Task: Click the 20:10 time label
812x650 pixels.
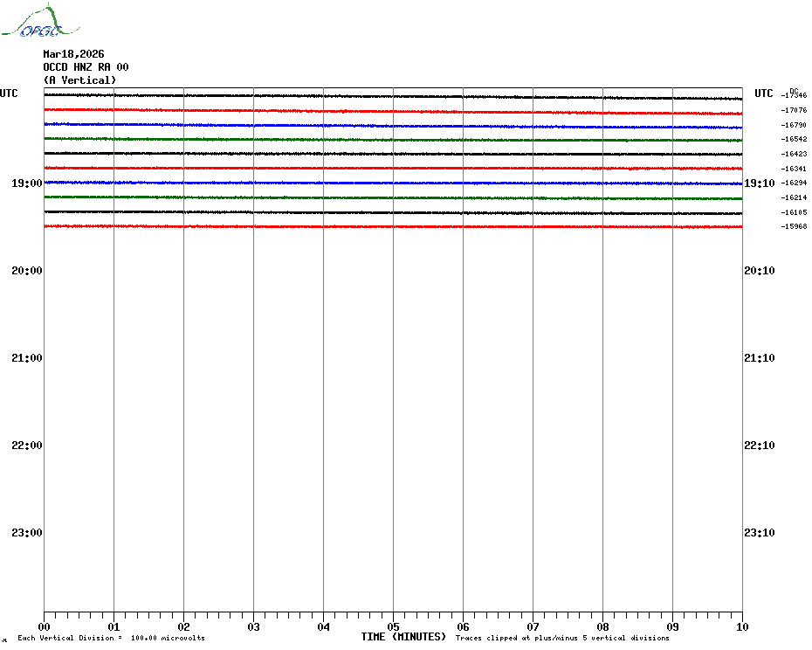Action: [760, 271]
